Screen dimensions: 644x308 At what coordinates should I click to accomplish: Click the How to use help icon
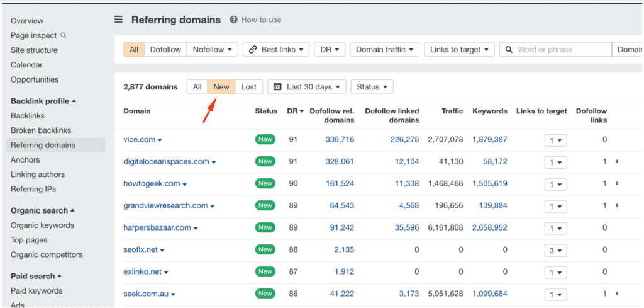click(234, 20)
